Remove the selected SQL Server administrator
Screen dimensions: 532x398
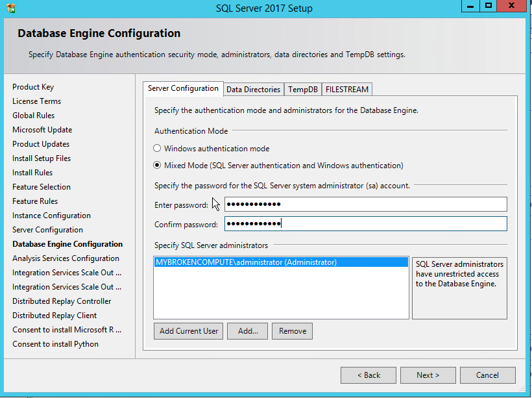point(292,331)
